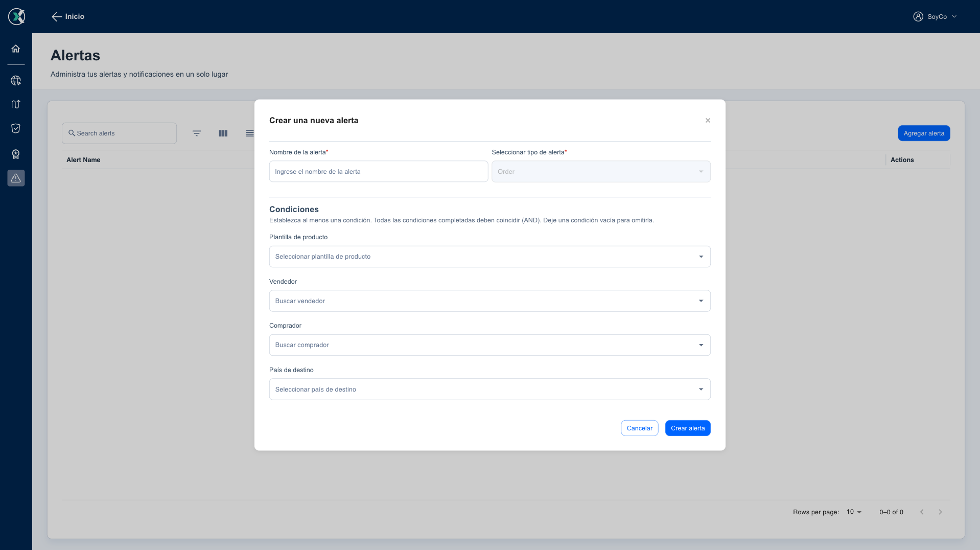Click the Agregar alerta button
980x550 pixels.
click(x=924, y=133)
